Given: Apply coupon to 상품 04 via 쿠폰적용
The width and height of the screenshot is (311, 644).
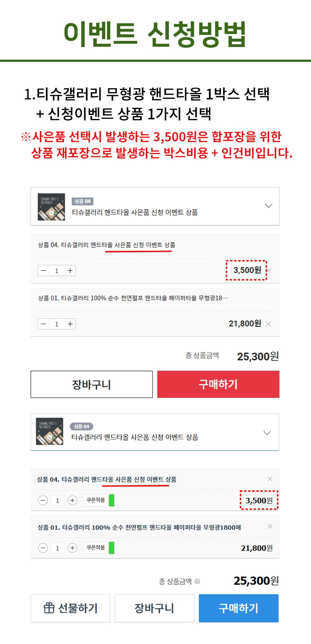Looking at the screenshot, I should [x=95, y=500].
